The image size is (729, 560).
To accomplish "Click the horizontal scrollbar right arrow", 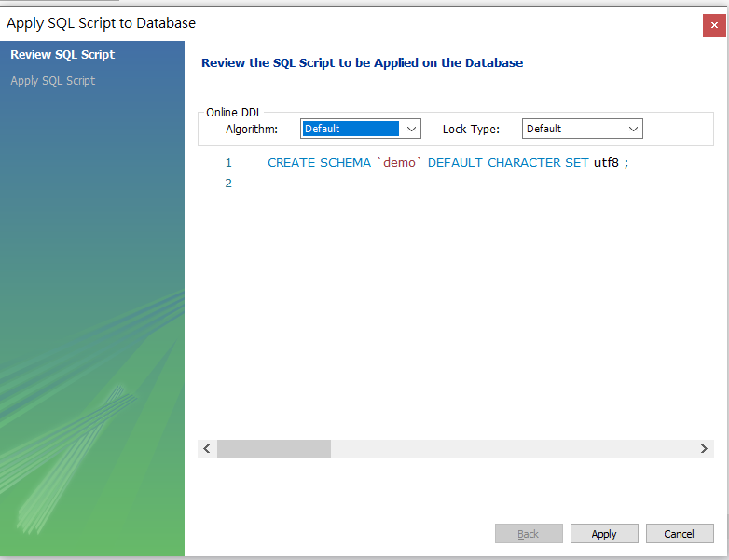I will click(x=704, y=449).
